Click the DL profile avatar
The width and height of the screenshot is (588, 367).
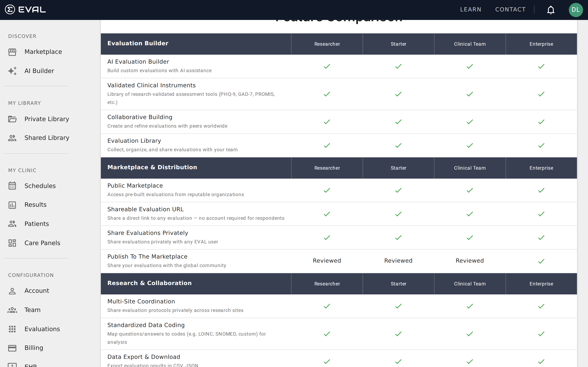[x=576, y=10]
